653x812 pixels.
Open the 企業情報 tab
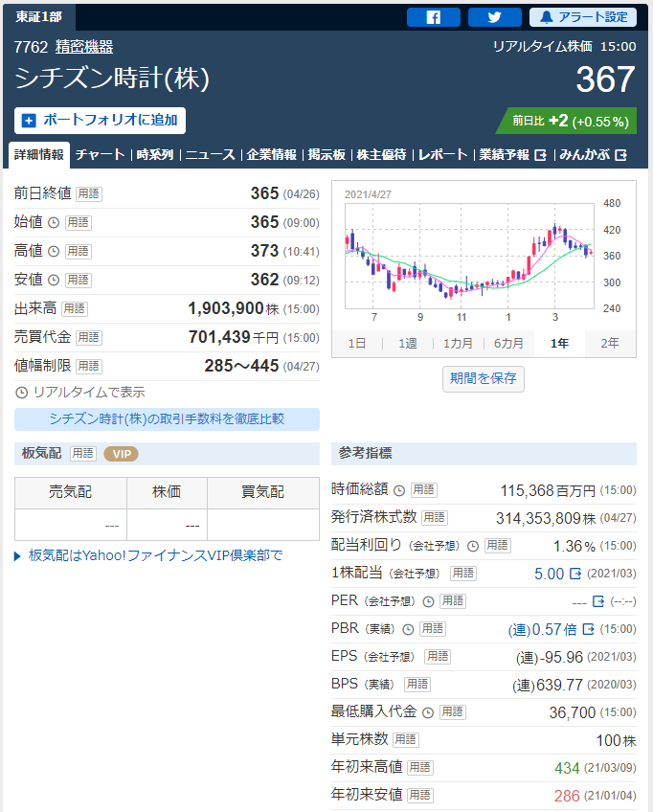[x=271, y=155]
